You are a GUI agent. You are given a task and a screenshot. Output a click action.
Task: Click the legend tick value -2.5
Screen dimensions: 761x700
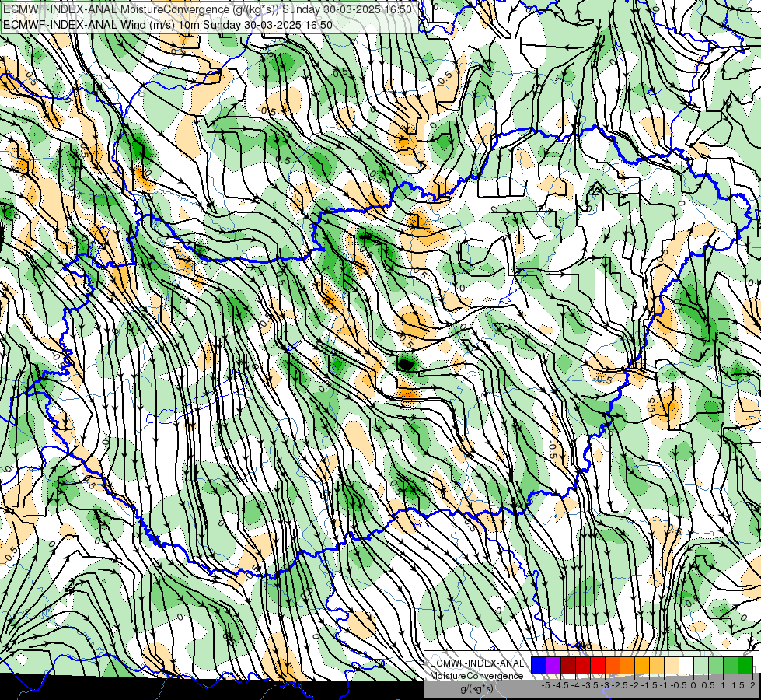(x=620, y=685)
